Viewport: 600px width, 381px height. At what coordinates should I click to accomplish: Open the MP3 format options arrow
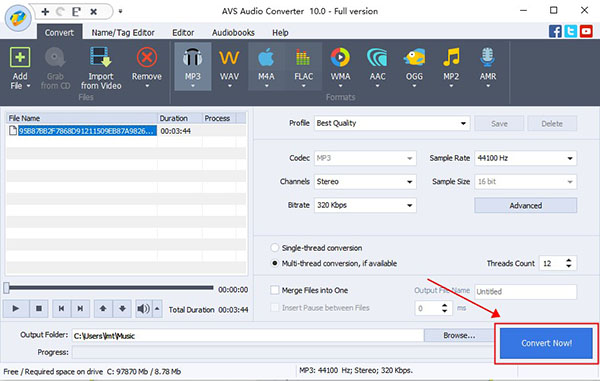pyautogui.click(x=192, y=86)
